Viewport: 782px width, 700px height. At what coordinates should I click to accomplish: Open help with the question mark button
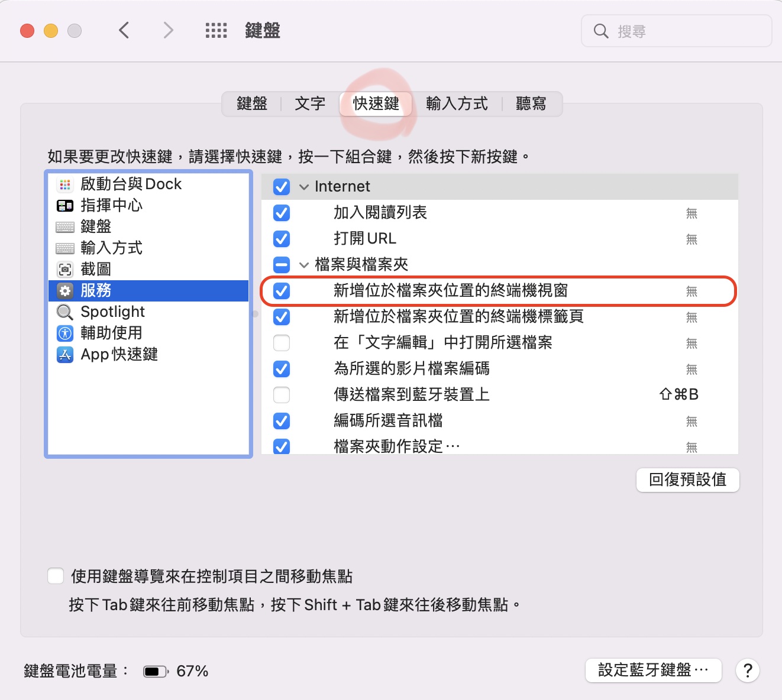(x=748, y=670)
